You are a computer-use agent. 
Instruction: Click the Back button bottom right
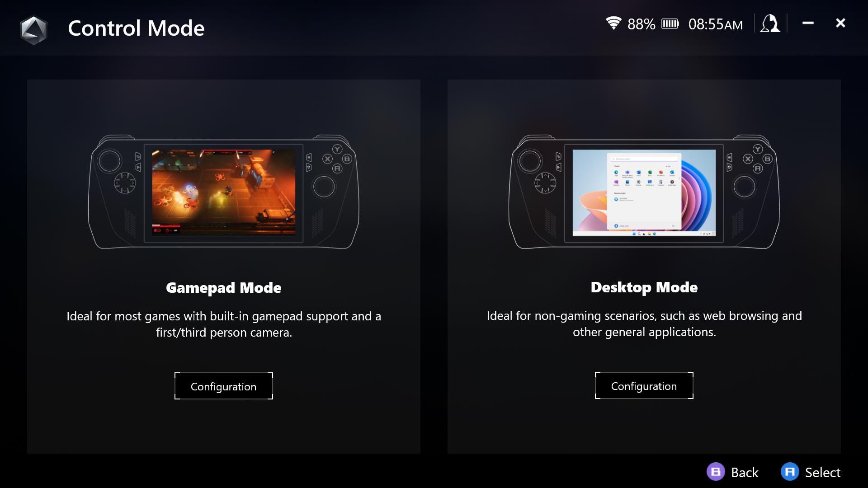click(734, 473)
